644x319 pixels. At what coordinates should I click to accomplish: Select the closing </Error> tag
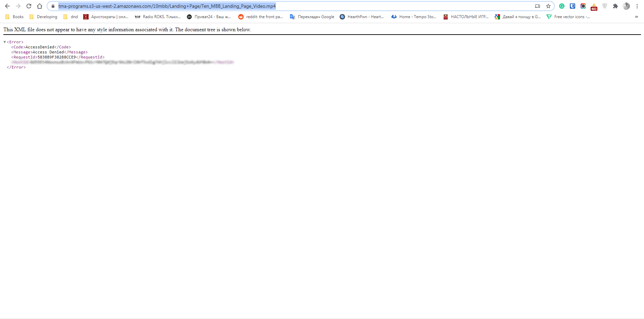16,67
